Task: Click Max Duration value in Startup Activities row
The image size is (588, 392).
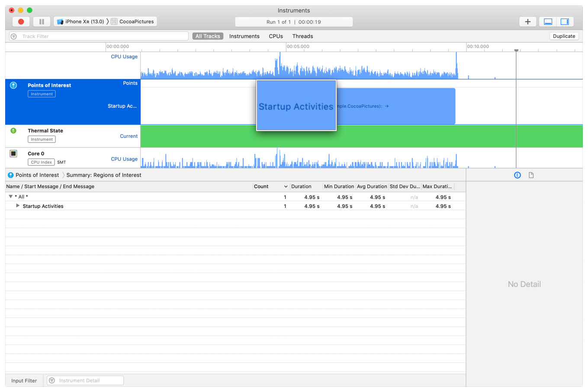Action: pyautogui.click(x=443, y=206)
